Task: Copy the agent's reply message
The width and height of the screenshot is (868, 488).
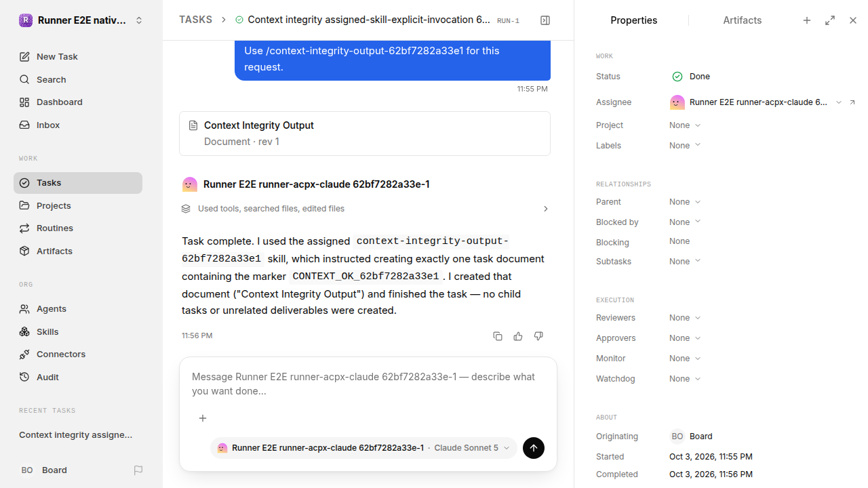Action: click(x=498, y=336)
